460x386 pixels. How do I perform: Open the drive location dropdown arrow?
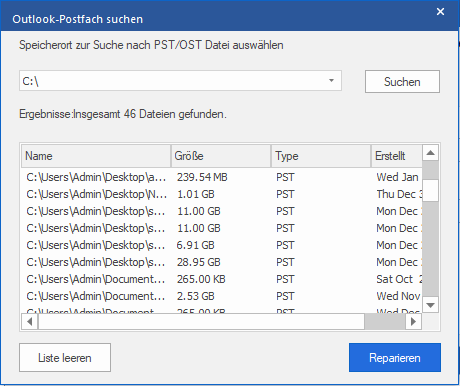(331, 81)
